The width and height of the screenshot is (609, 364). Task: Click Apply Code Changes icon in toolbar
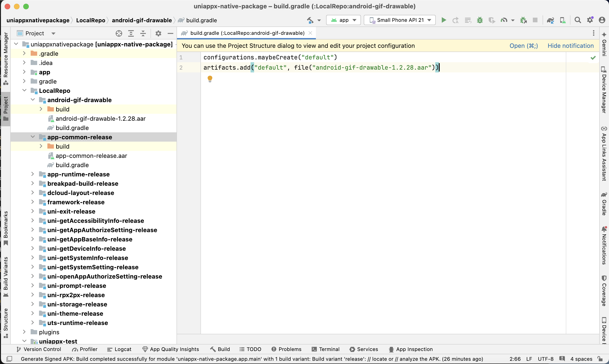tap(468, 20)
